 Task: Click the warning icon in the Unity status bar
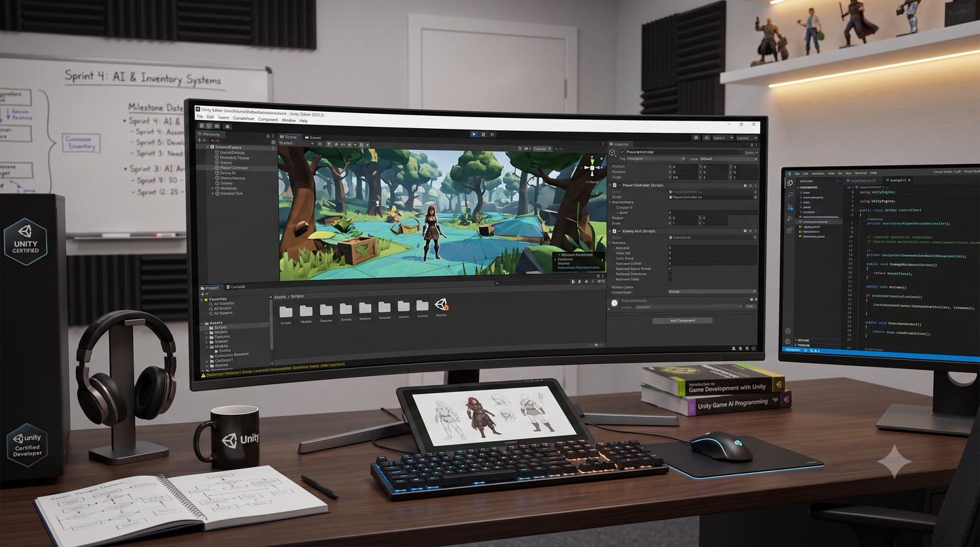[x=203, y=375]
